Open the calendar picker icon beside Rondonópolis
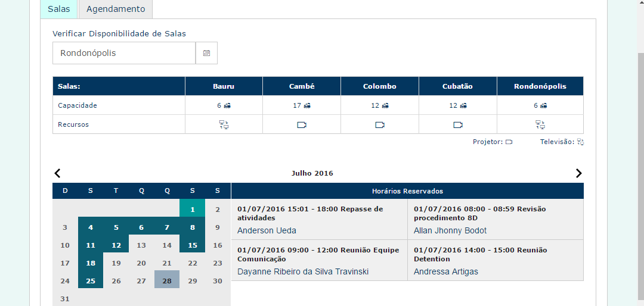The height and width of the screenshot is (306, 644). pos(206,53)
